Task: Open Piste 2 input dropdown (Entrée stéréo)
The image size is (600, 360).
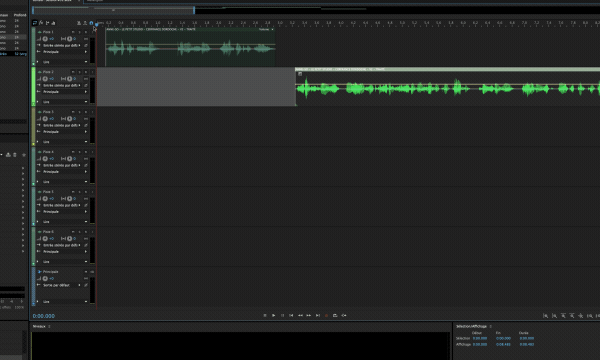Action: tap(61, 85)
